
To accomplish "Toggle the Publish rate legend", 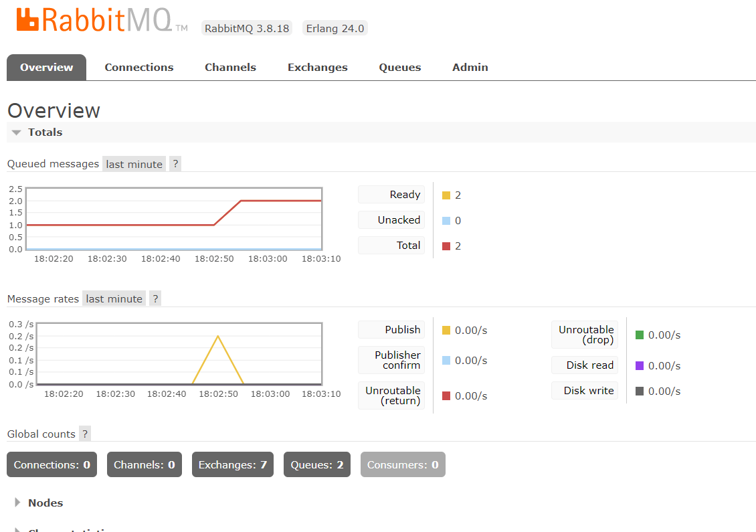I will pyautogui.click(x=391, y=329).
